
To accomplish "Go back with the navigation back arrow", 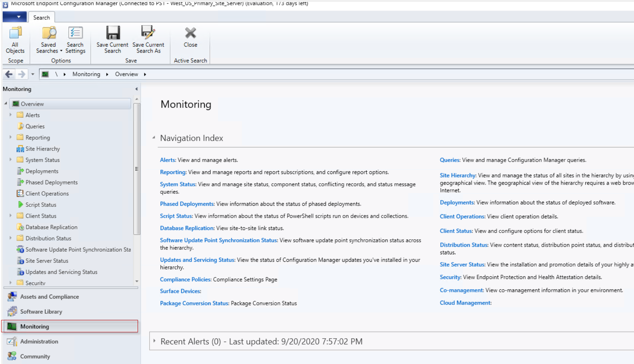I will point(9,74).
